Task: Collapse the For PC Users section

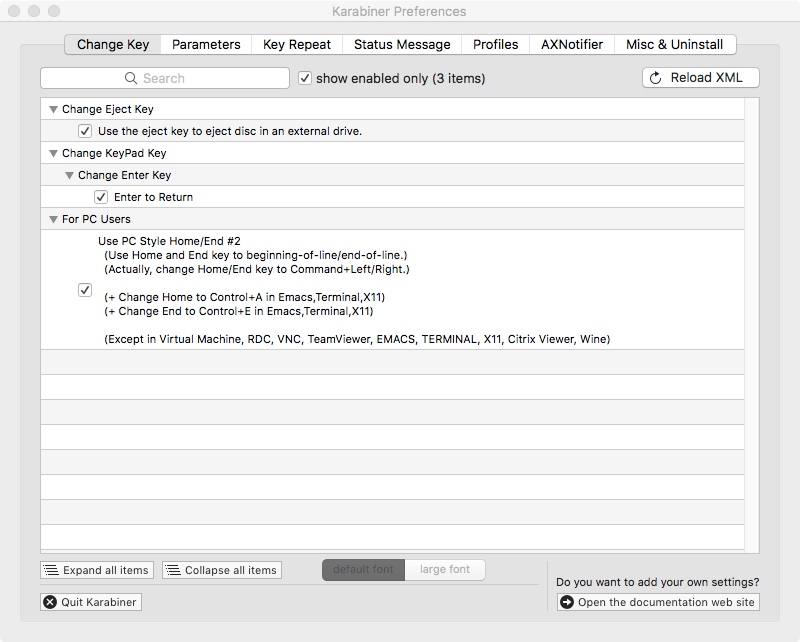Action: [x=53, y=219]
